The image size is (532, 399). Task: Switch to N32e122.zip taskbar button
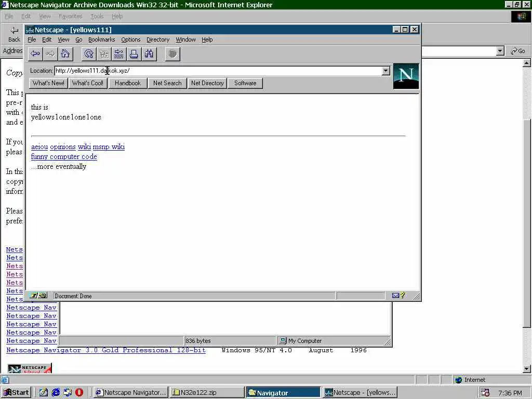207,393
